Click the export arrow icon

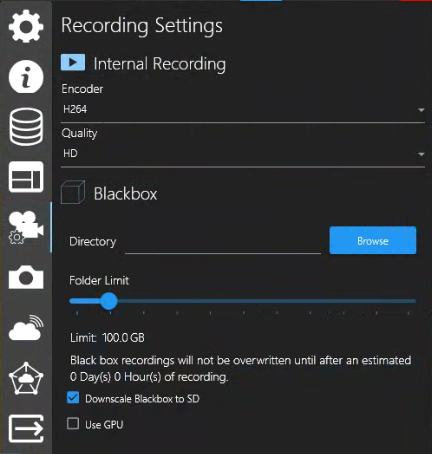click(26, 429)
